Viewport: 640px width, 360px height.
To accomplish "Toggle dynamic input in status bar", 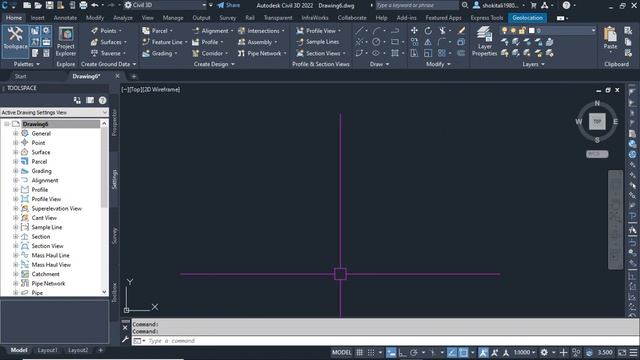I will click(391, 352).
